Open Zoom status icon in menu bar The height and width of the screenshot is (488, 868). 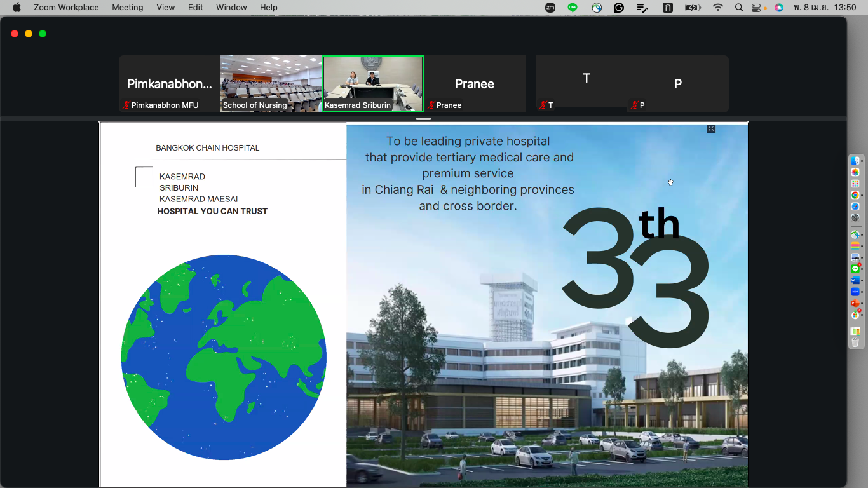tap(550, 8)
